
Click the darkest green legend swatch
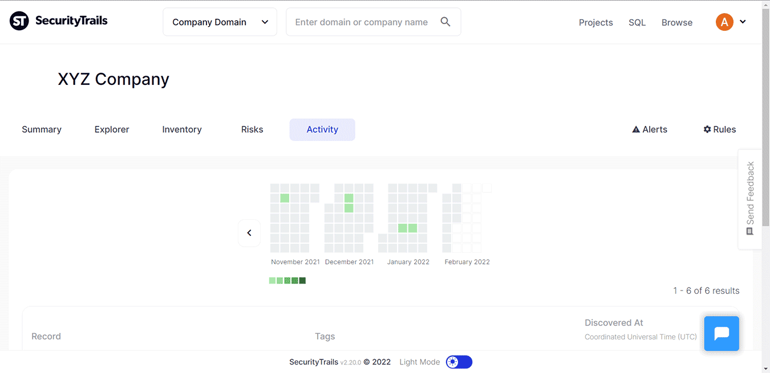tap(302, 281)
